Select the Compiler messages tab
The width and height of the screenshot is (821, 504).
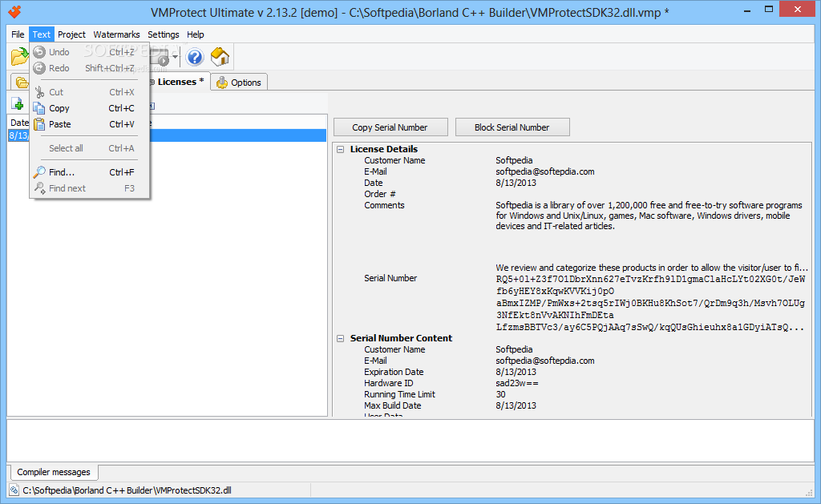(54, 472)
